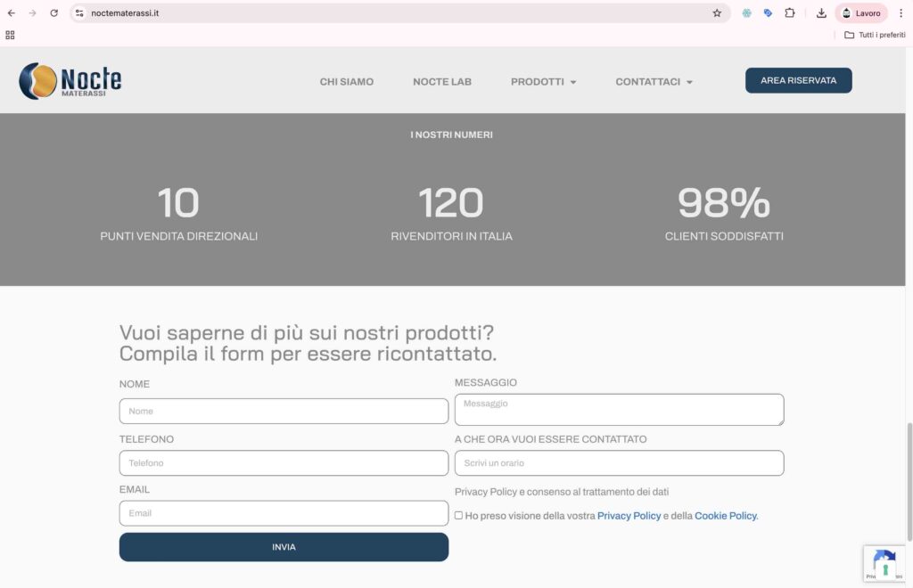Open the Cookie Policy link
913x588 pixels.
[725, 516]
